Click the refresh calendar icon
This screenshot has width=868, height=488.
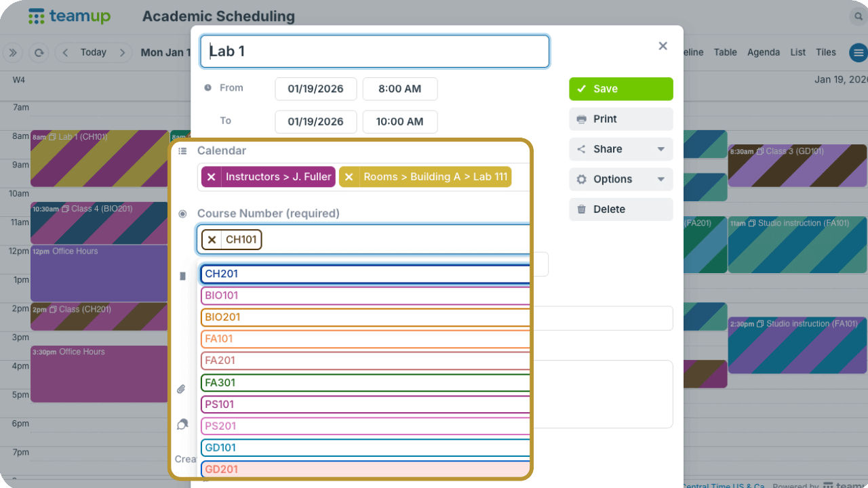pos(39,53)
